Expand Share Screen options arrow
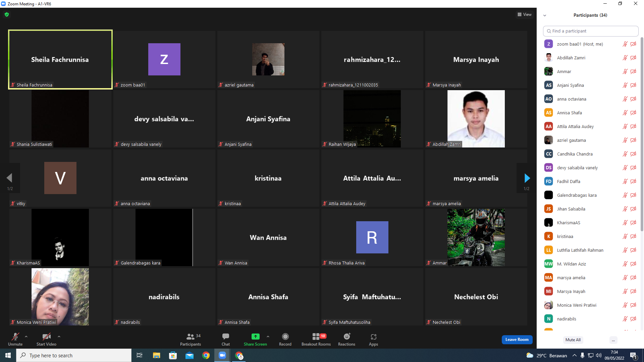 pyautogui.click(x=268, y=337)
